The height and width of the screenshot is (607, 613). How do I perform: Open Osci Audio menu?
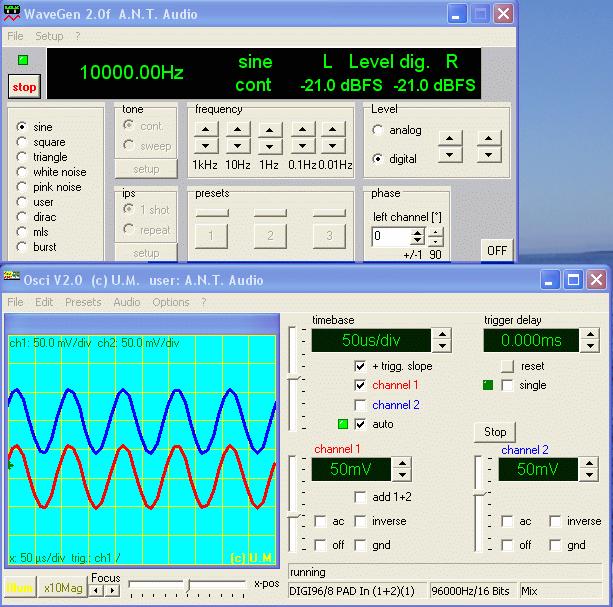coord(127,302)
